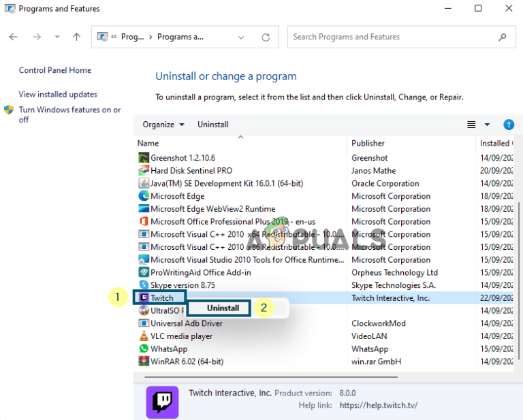Image resolution: width=523 pixels, height=420 pixels.
Task: Click the Programs and Features breadcrumb segment
Action: 180,37
